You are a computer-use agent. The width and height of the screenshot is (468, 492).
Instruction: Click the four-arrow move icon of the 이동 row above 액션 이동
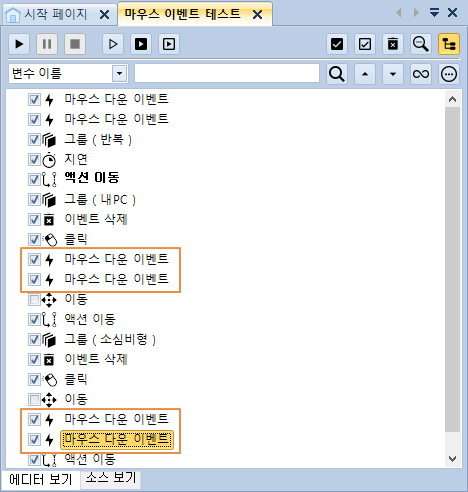point(49,300)
